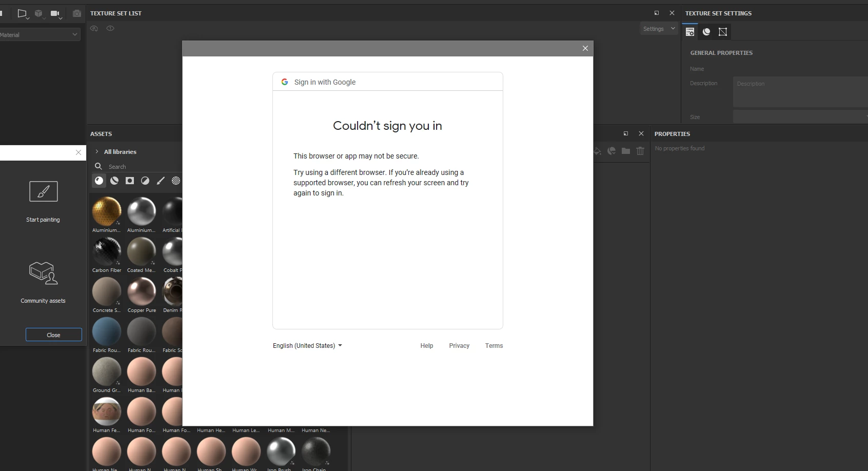
Task: Select the Copper Pure material thumbnail
Action: (142, 291)
